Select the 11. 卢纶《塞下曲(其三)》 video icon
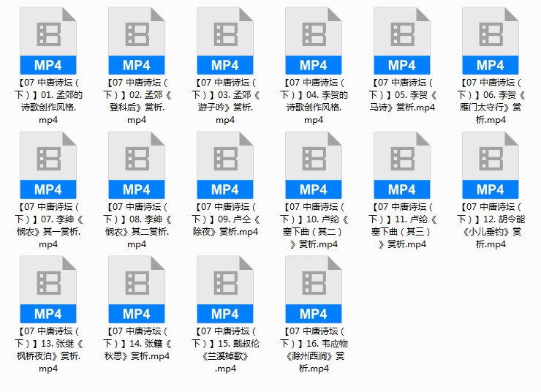Screen dimensions: 541x392 tap(402, 165)
